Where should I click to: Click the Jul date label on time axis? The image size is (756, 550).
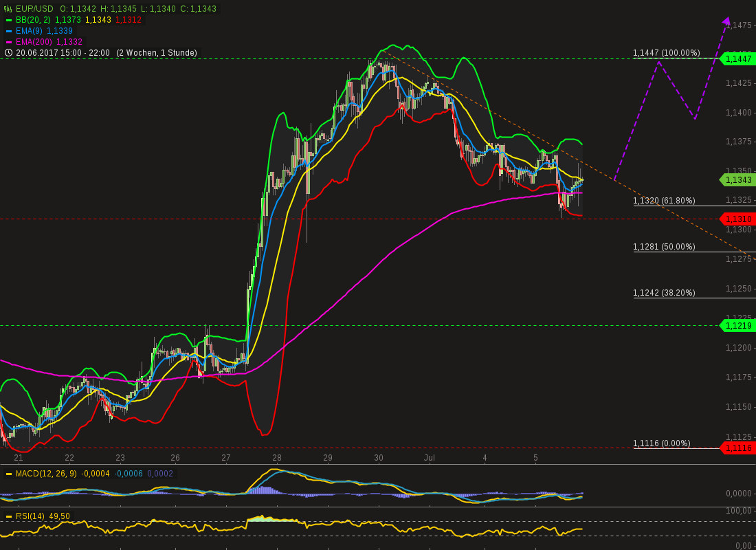click(x=429, y=458)
